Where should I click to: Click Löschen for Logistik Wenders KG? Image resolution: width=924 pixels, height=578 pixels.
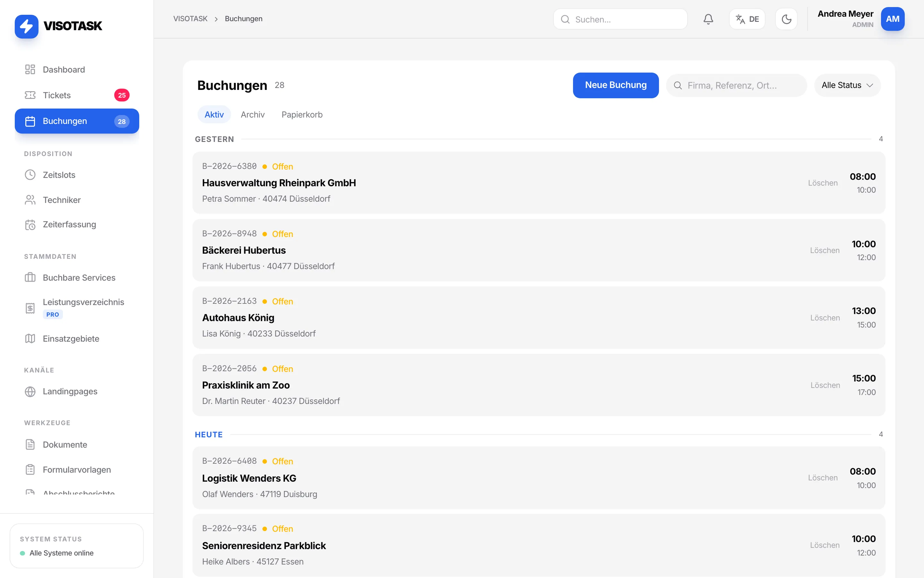click(x=823, y=478)
